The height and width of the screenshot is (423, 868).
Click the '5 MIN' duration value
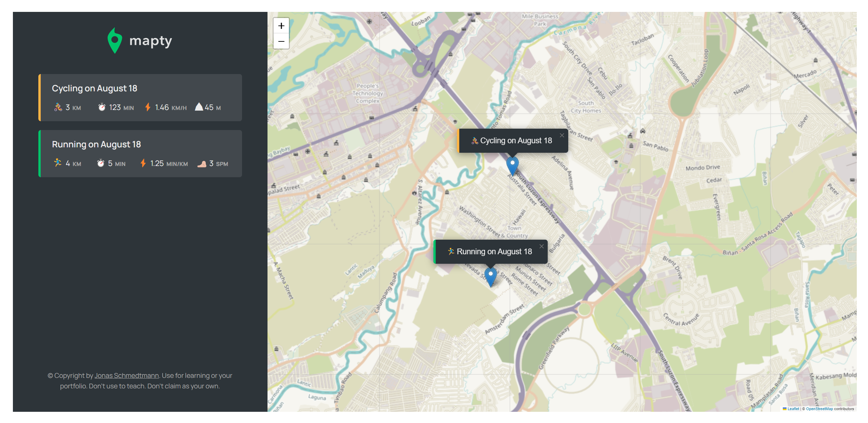116,164
